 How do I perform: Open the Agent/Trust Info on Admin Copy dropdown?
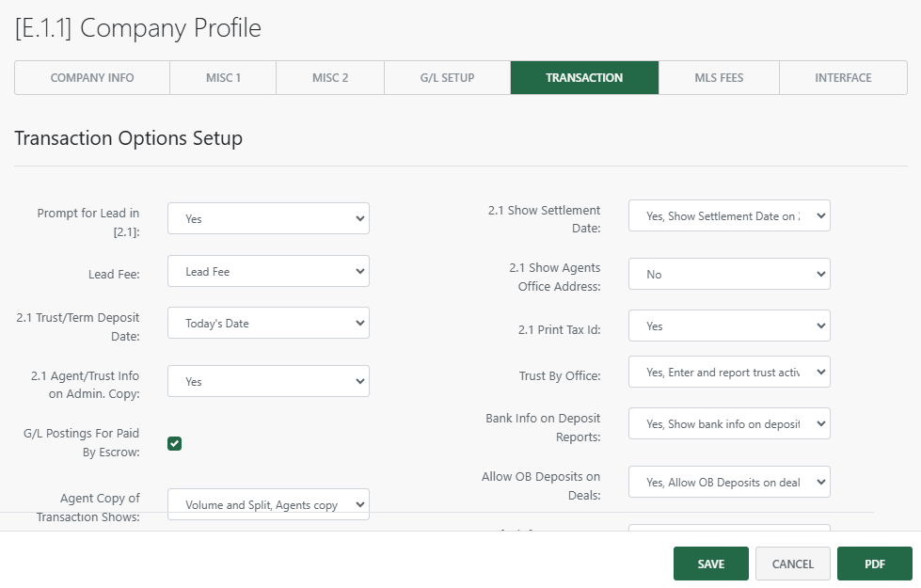pos(268,381)
